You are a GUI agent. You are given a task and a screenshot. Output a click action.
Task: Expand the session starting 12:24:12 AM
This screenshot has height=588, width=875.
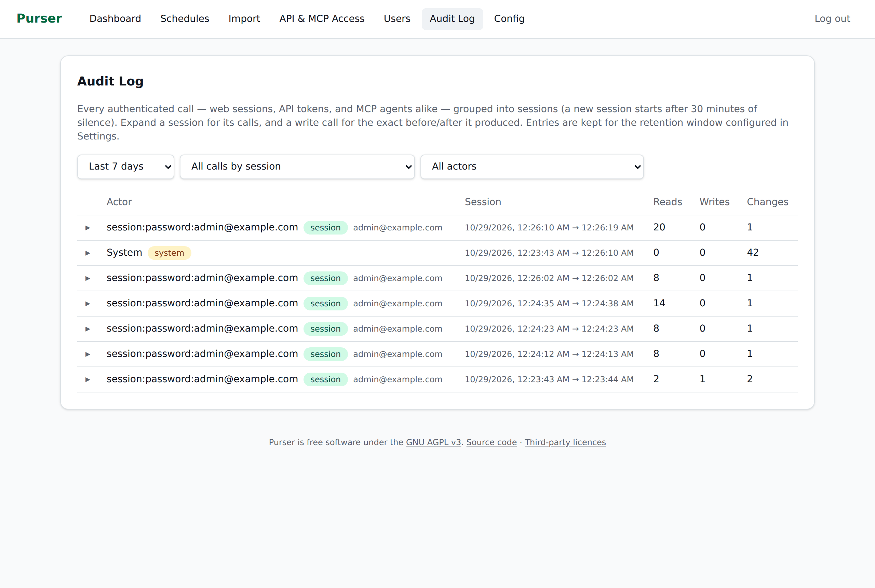[87, 355]
